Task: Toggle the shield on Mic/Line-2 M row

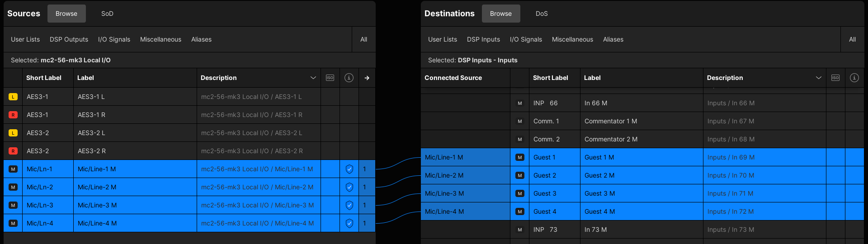Action: 349,187
